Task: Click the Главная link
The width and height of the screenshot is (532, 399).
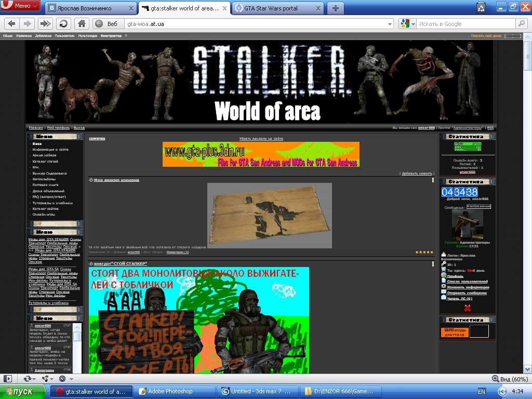Action: pos(36,128)
